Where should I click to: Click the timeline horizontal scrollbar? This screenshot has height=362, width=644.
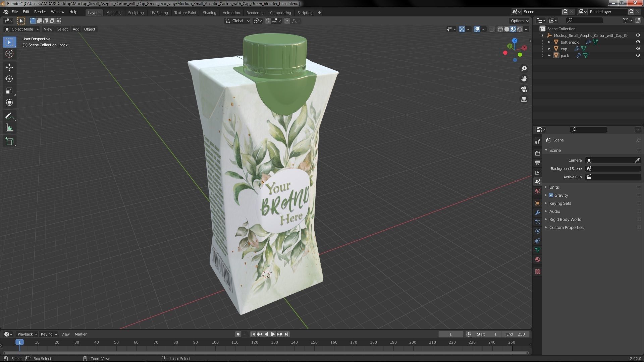pyautogui.click(x=266, y=353)
